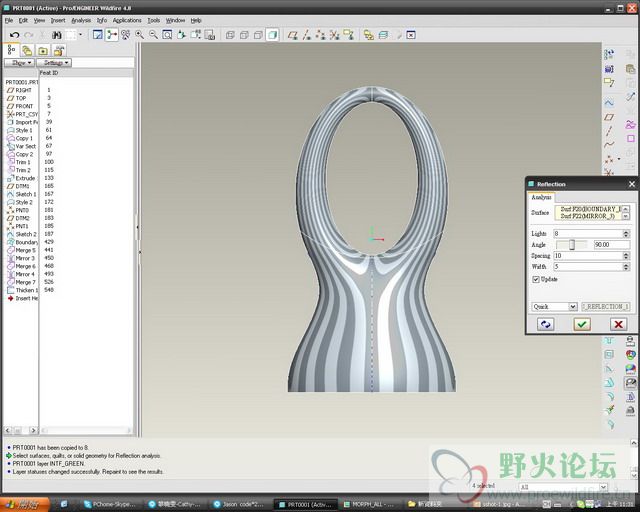Open the Insert menu
This screenshot has width=640, height=512.
coord(58,20)
